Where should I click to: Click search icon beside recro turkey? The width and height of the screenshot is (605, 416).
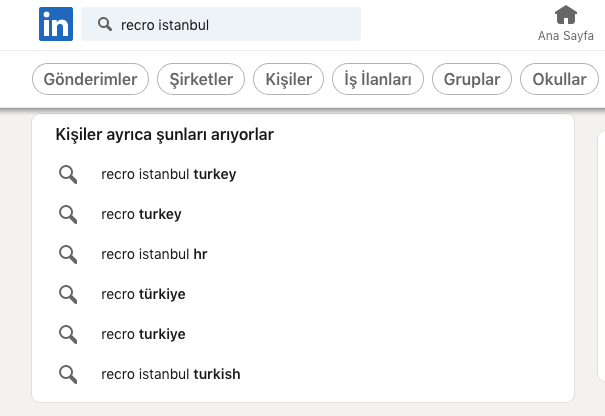(x=68, y=214)
